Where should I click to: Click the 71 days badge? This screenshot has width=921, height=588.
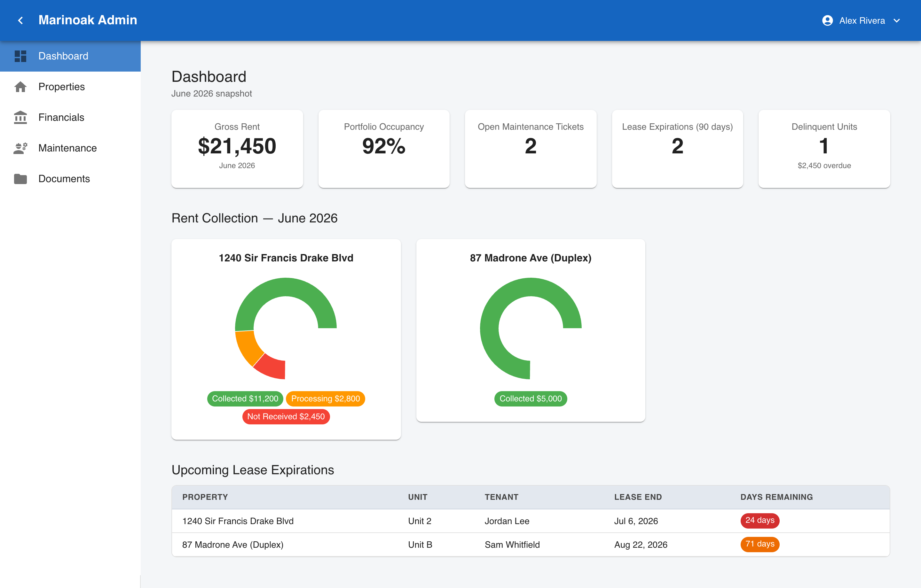760,544
